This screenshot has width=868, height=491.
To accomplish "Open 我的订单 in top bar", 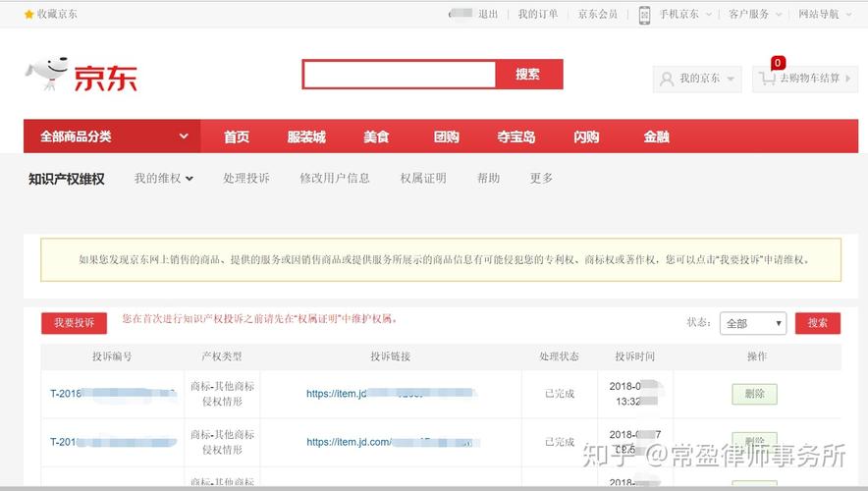I will 537,15.
